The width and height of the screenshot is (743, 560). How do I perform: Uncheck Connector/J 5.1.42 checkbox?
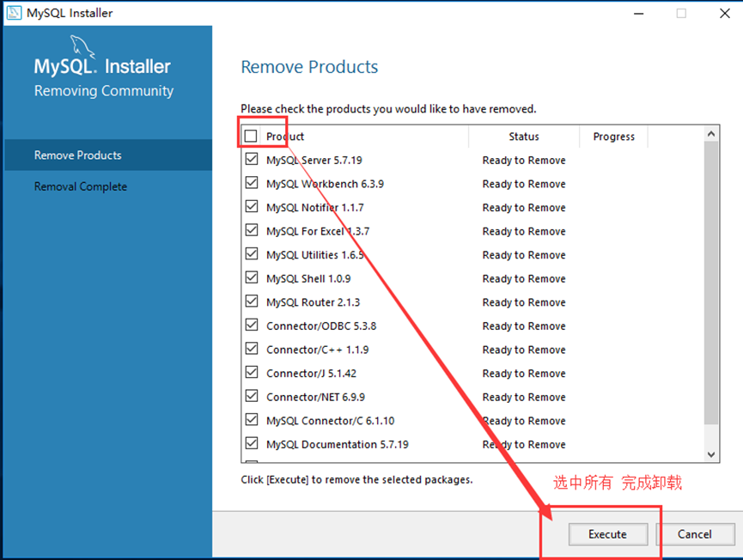click(x=252, y=373)
